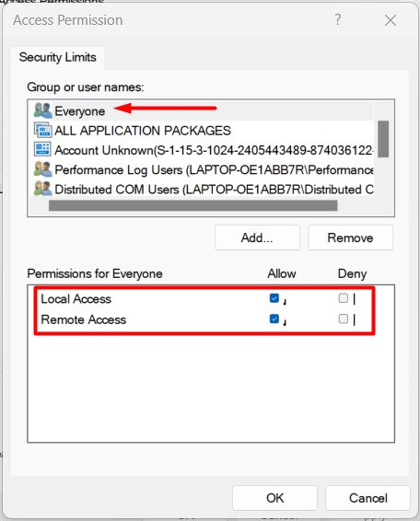Select the Security Limits tab
420x521 pixels.
(57, 57)
